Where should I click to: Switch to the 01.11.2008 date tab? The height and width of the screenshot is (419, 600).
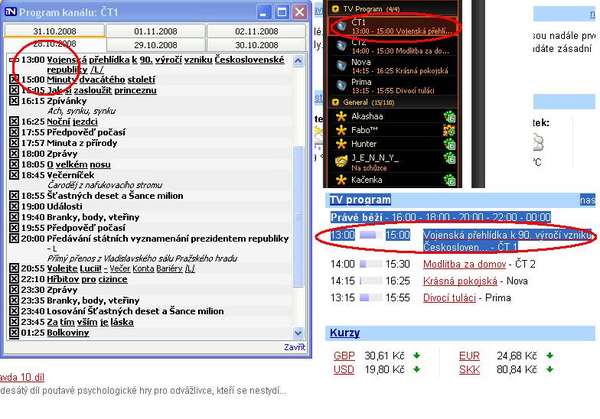(x=155, y=31)
